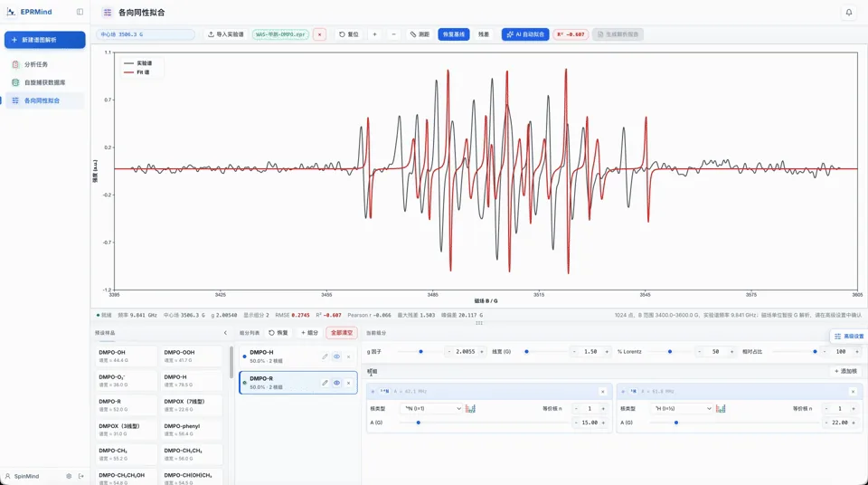This screenshot has height=485, width=868.
Task: Click the 复位 reset button
Action: click(349, 34)
